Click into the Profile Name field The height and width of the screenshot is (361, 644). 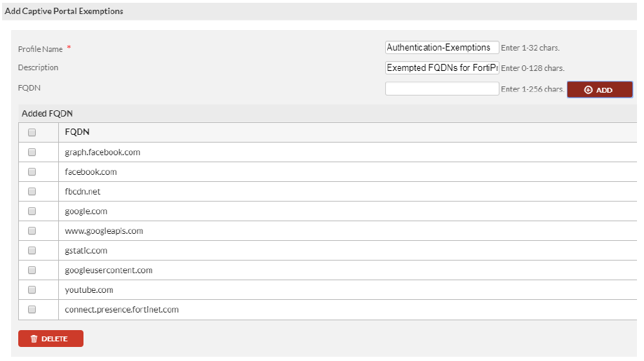coord(442,48)
